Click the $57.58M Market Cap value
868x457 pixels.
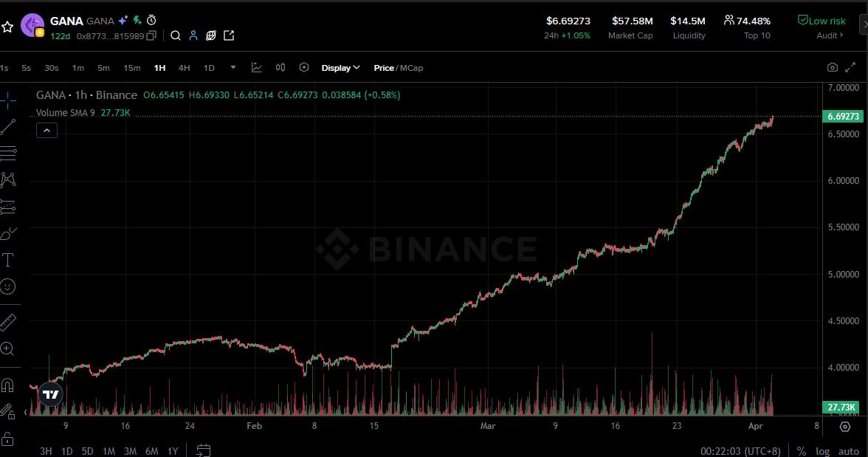pyautogui.click(x=632, y=21)
